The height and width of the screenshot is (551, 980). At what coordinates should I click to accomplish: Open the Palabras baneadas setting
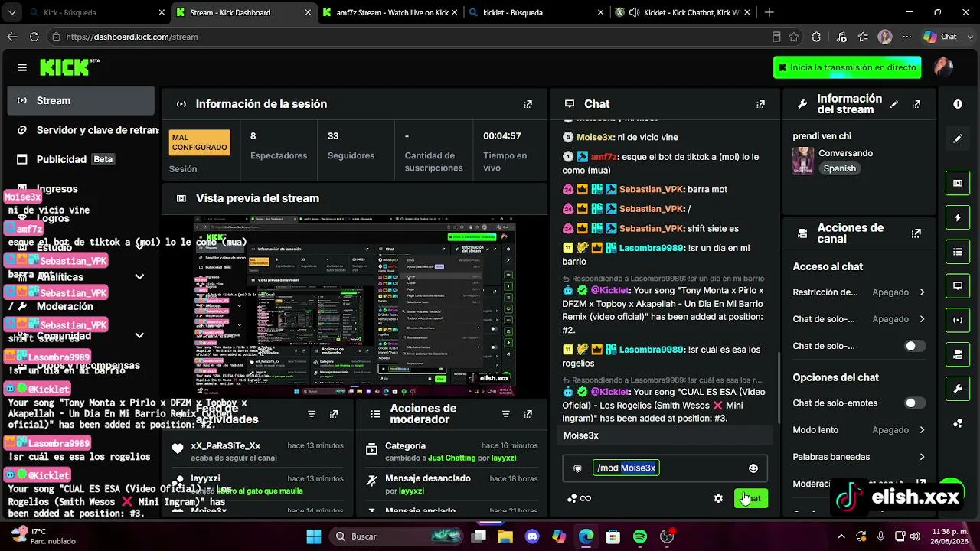click(859, 457)
